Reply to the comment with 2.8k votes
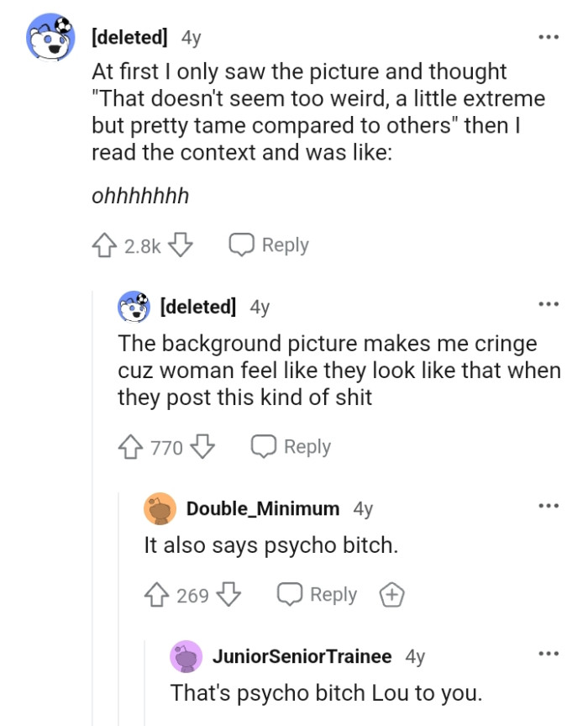Screen dimensions: 588x726 pos(269,245)
